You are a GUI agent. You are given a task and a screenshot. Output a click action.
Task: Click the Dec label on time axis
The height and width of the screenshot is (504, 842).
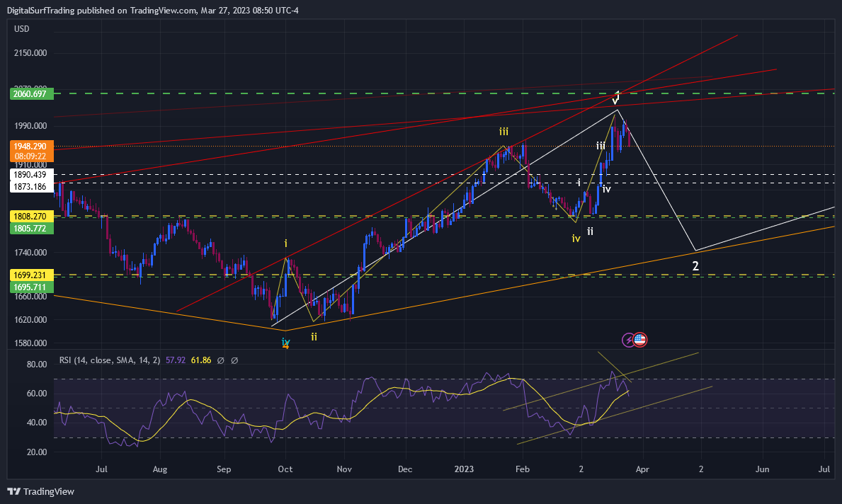tap(406, 469)
